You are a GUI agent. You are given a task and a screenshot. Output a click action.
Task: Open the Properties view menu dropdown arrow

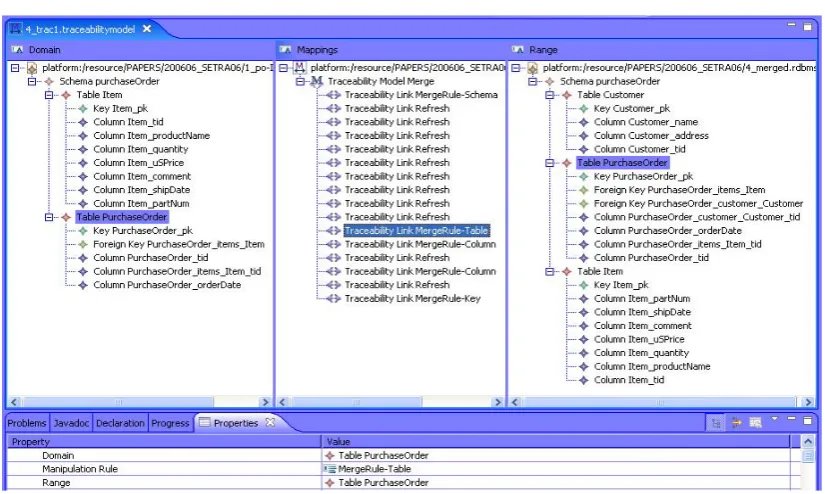(x=774, y=419)
